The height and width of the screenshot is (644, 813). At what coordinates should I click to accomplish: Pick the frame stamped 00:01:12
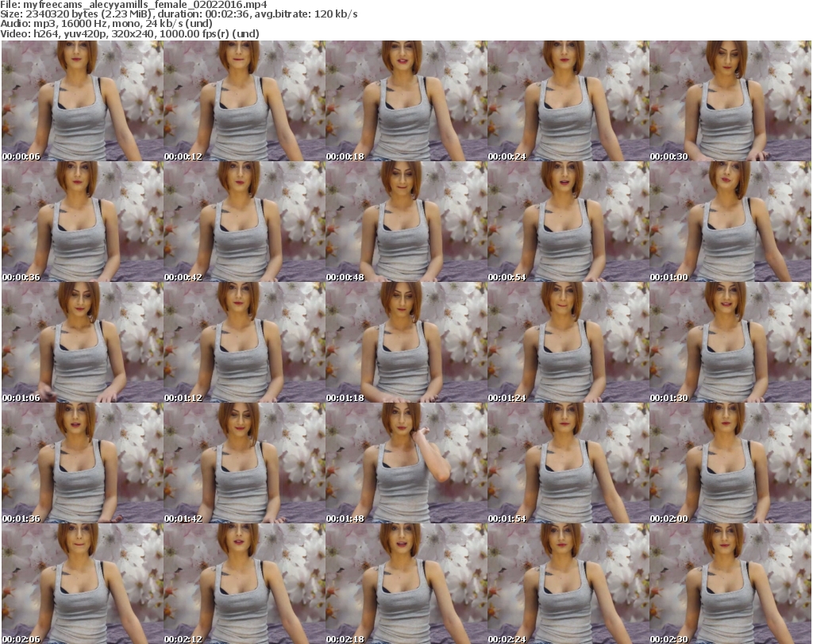click(245, 342)
